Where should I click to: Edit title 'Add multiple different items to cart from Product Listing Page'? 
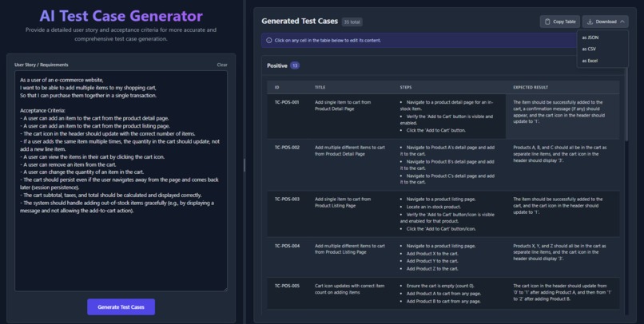(350, 257)
